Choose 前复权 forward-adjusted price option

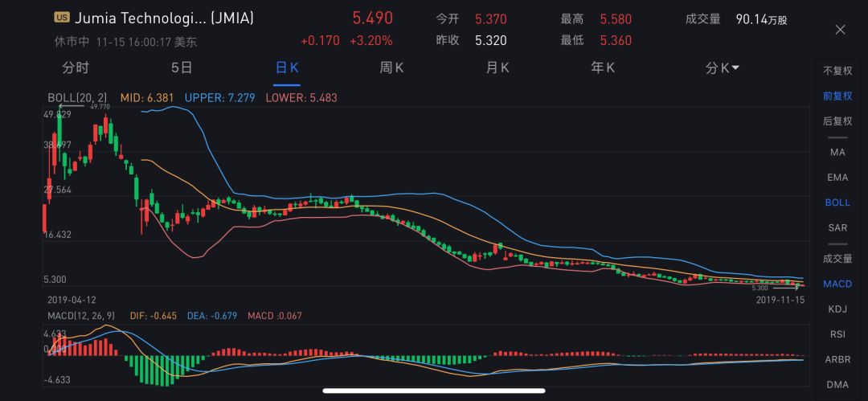pyautogui.click(x=837, y=96)
